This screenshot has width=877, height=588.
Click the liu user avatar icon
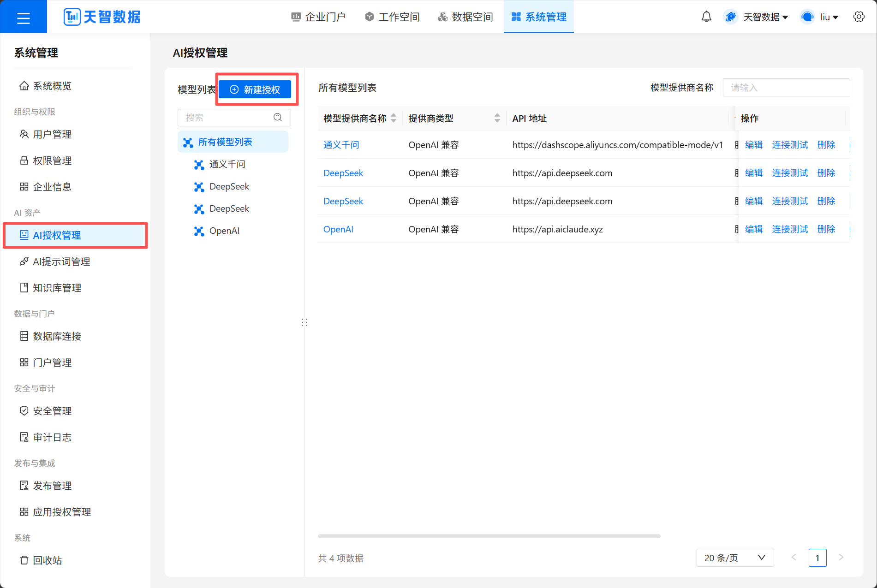[807, 17]
